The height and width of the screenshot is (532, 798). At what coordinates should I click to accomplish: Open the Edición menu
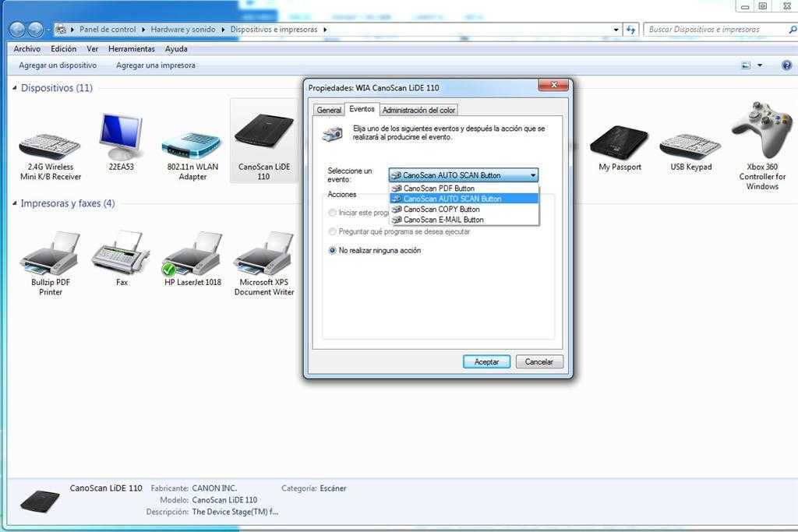(64, 49)
